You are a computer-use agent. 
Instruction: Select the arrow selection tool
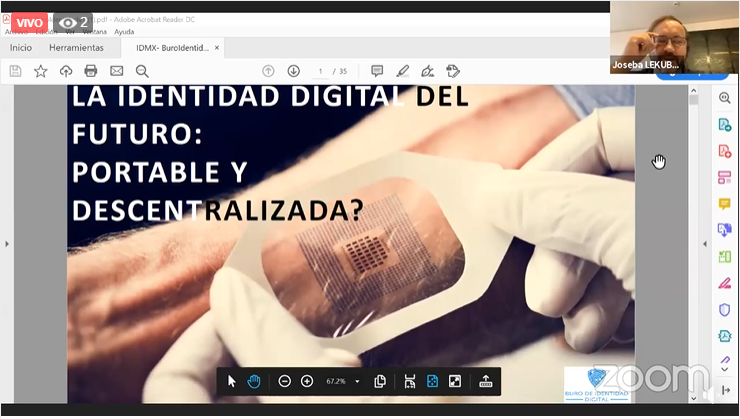231,381
